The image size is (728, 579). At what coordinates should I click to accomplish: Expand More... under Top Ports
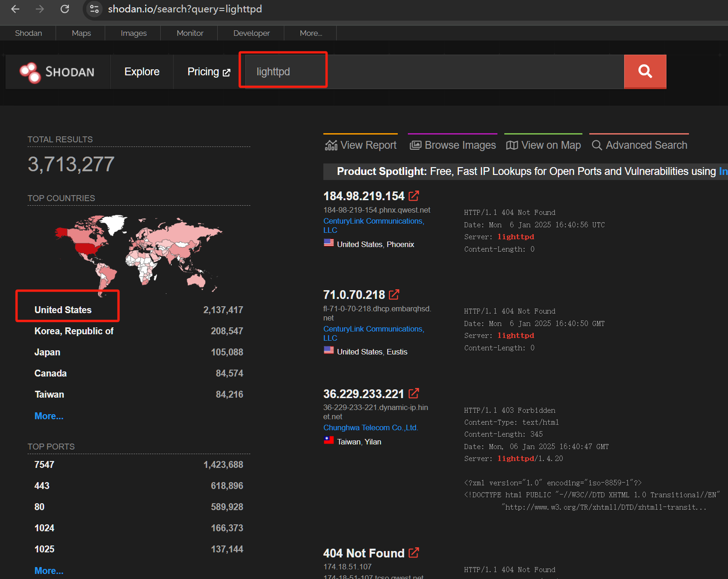49,571
